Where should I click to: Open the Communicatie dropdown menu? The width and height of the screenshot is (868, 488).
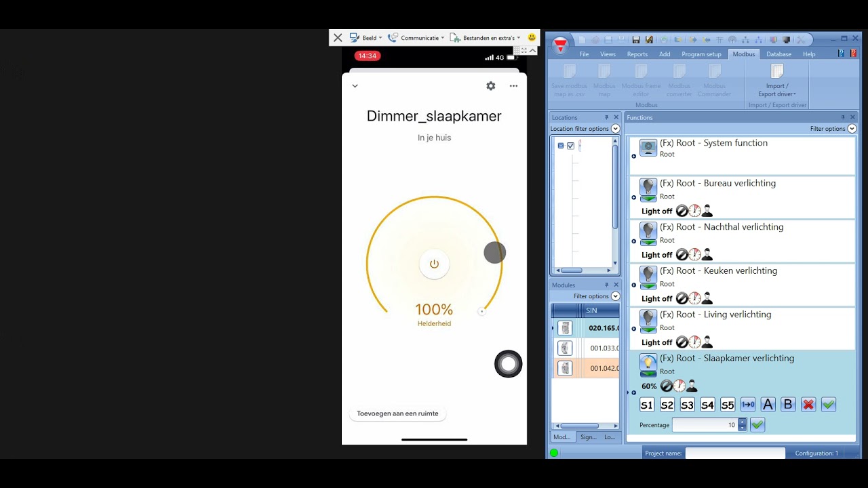416,38
